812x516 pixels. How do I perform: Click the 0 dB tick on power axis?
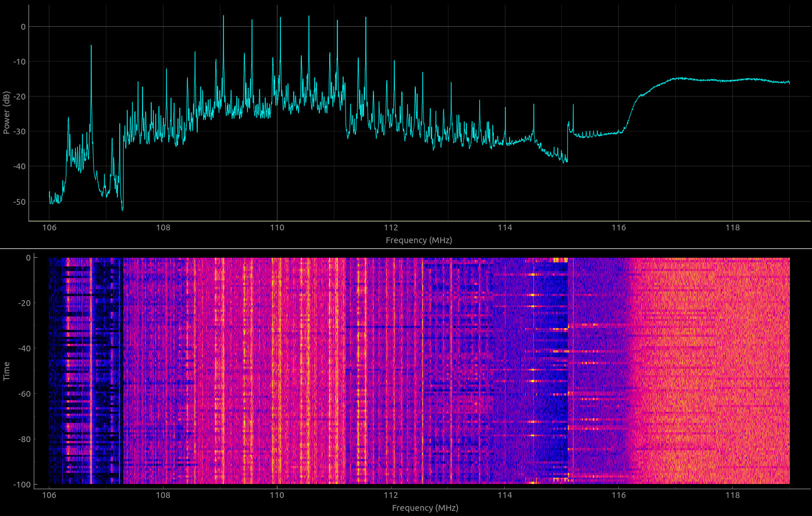click(23, 27)
